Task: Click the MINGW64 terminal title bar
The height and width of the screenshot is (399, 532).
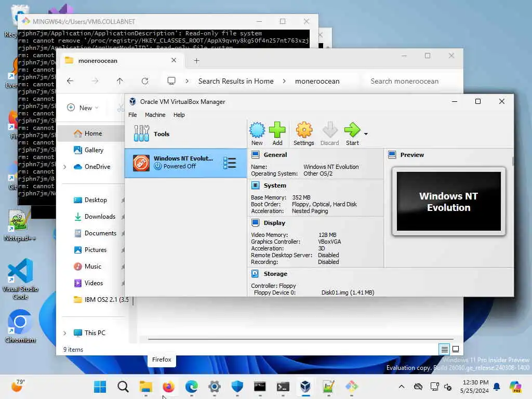Action: [x=168, y=21]
